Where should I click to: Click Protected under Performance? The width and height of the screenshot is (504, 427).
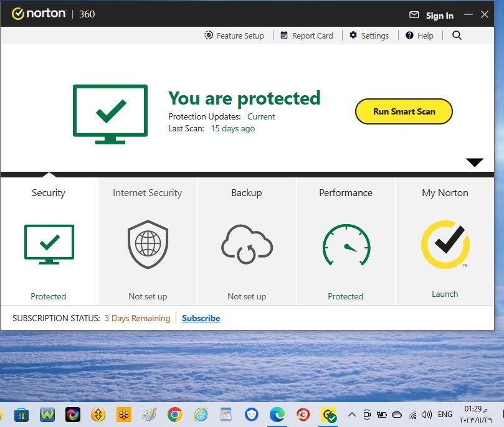coord(346,296)
